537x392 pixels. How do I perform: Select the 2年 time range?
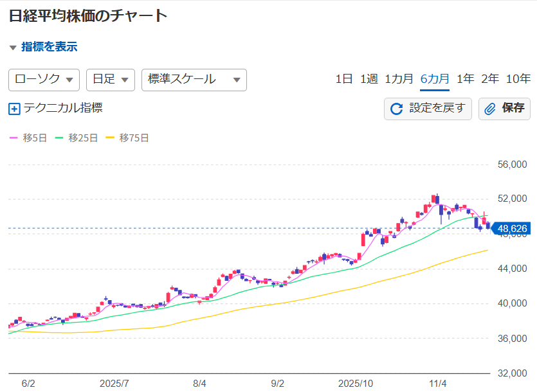[x=490, y=79]
